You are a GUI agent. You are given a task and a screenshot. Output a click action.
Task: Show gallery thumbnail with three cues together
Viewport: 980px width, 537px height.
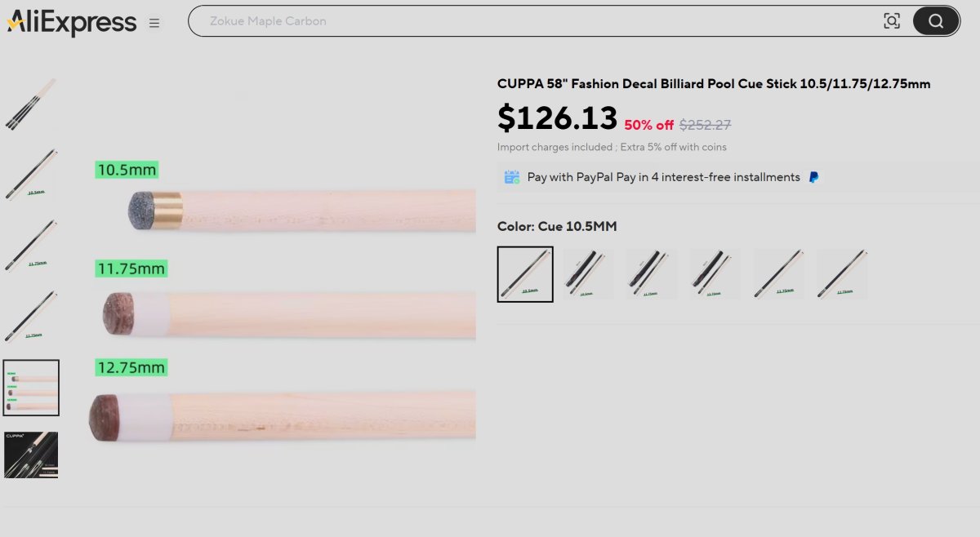(x=31, y=104)
